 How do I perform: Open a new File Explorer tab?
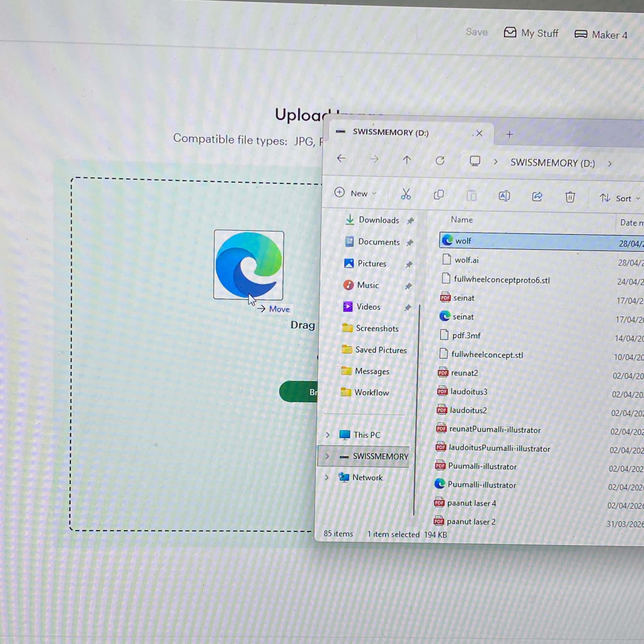[509, 134]
